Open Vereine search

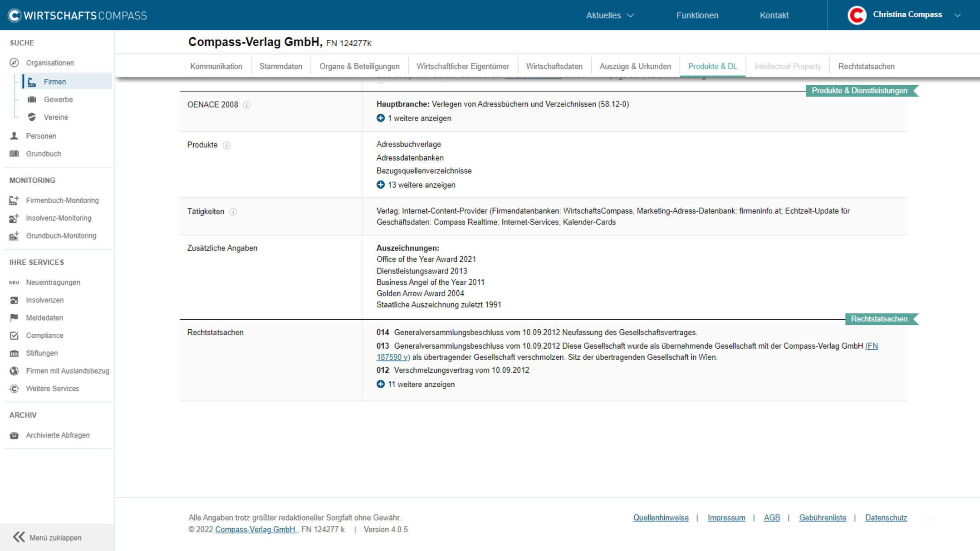click(56, 117)
